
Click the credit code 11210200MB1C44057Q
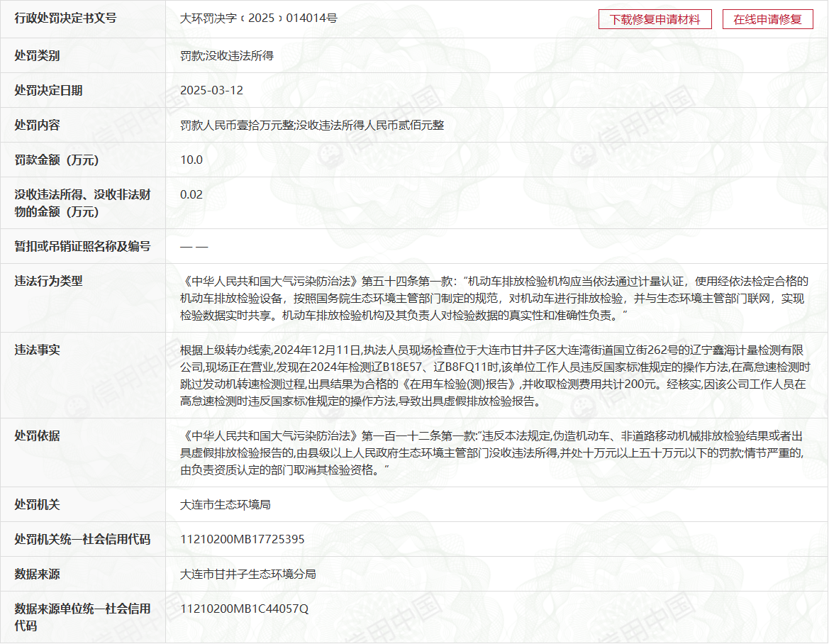pos(245,609)
